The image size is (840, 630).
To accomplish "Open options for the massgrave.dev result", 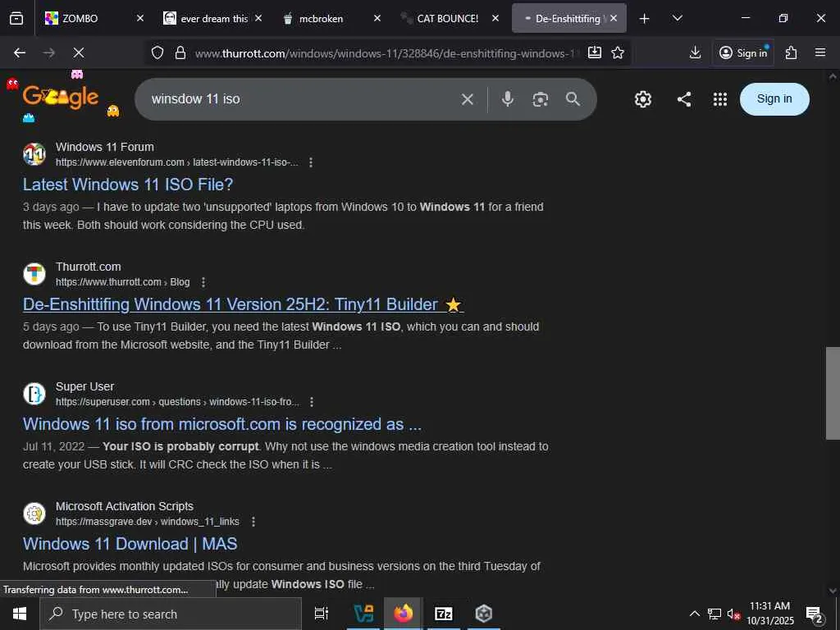I will point(253,522).
